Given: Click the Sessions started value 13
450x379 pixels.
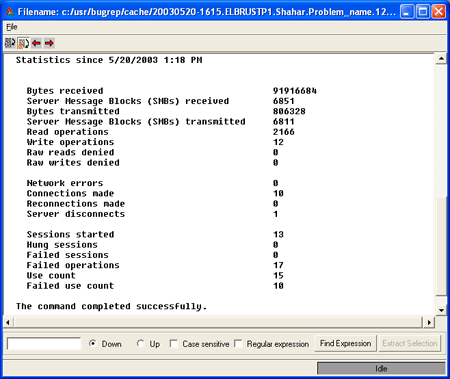Looking at the screenshot, I should 278,234.
